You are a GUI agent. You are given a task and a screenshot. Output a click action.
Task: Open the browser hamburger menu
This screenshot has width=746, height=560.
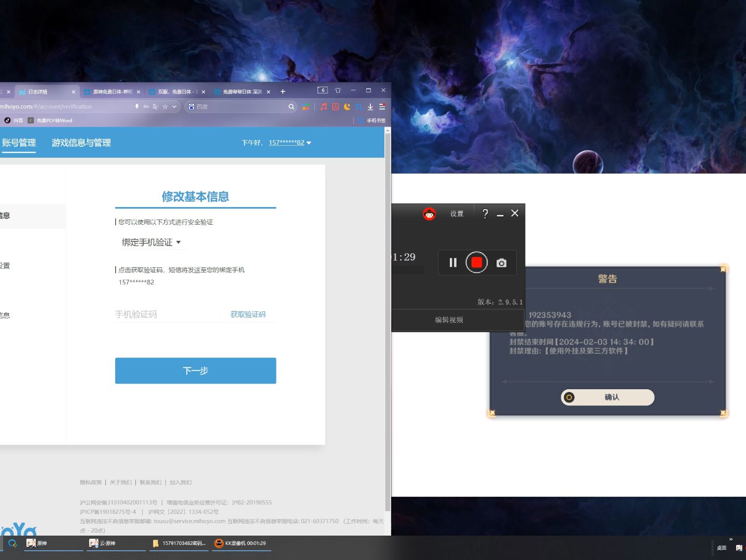coord(382,106)
